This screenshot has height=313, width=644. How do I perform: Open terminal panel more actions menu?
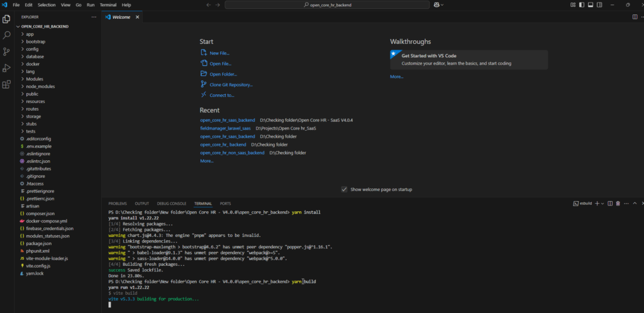point(627,204)
